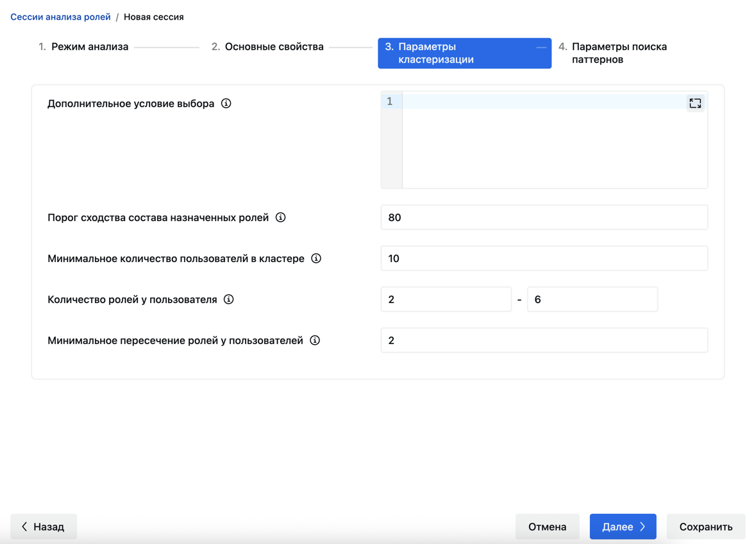Image resolution: width=756 pixels, height=544 pixels.
Task: Open info icon for Минимальное количество пользователей в кластере
Action: click(316, 258)
